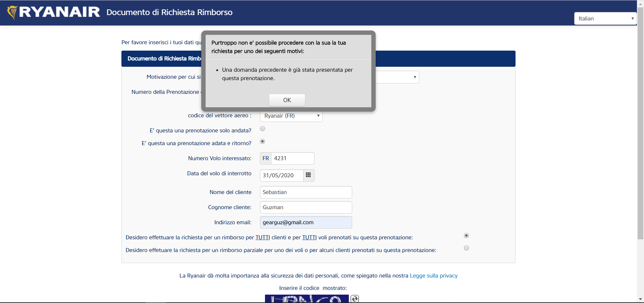The image size is (644, 303).
Task: Select the one-way booking radio button
Action: 263,129
